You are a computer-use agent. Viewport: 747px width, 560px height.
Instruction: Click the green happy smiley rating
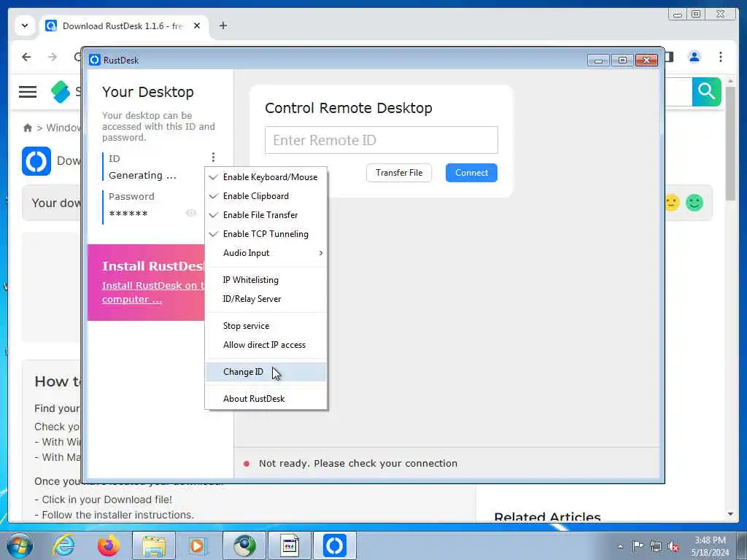pyautogui.click(x=694, y=203)
